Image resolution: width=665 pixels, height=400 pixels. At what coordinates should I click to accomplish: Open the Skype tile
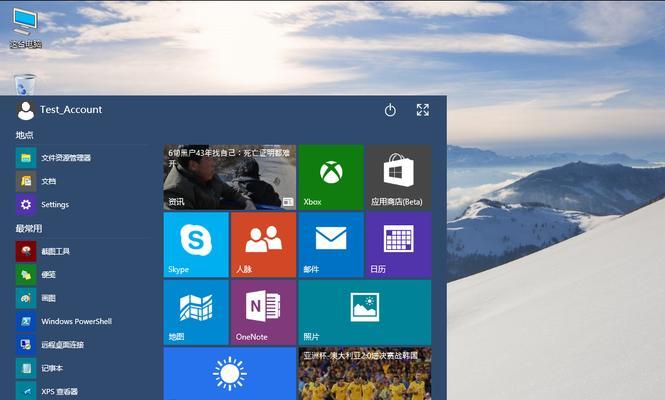pyautogui.click(x=196, y=245)
